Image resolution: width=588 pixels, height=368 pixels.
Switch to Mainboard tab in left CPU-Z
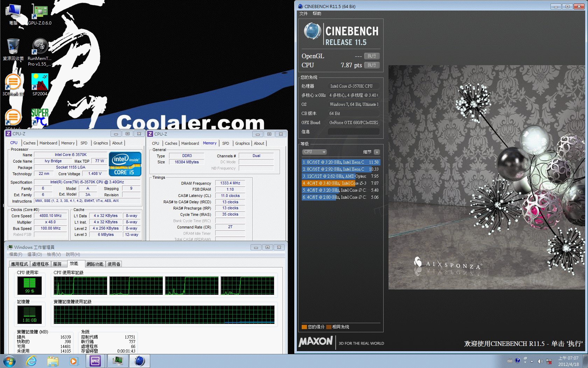click(x=48, y=143)
